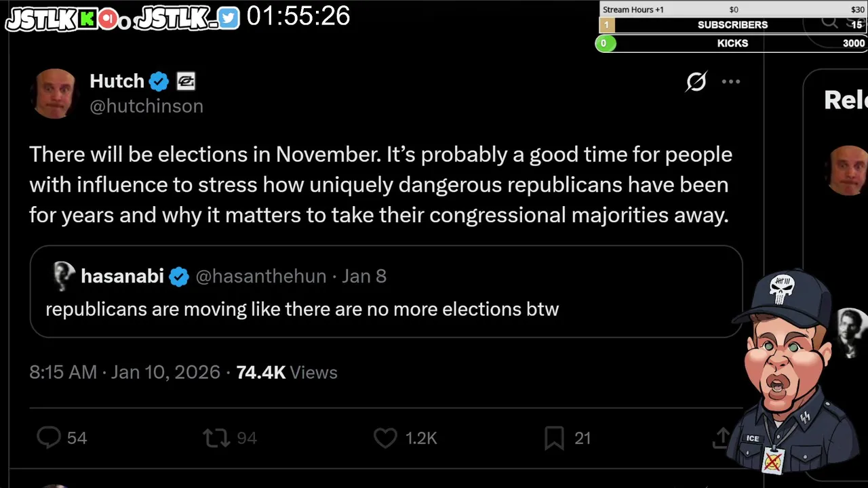Click Hutch's blue verified checkmark badge
This screenshot has height=488, width=868.
(159, 82)
